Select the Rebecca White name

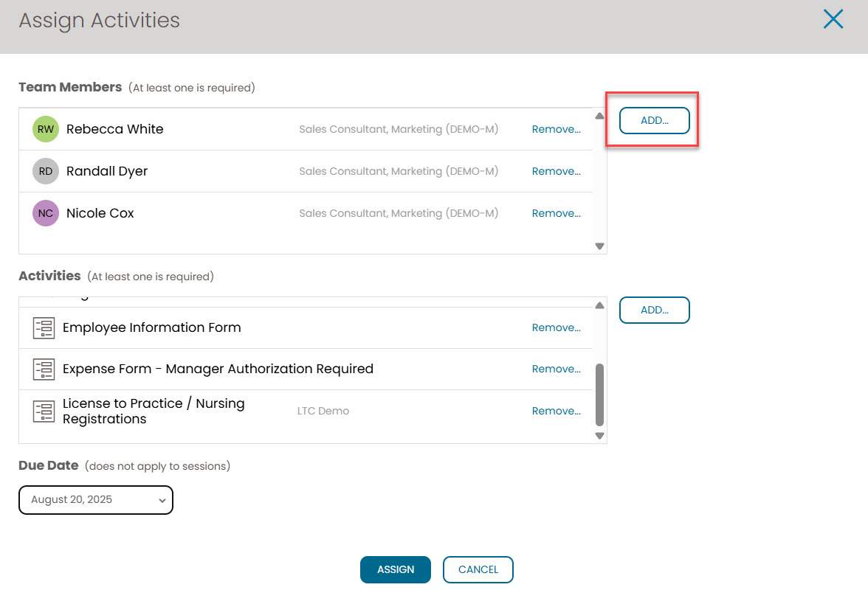pos(114,129)
